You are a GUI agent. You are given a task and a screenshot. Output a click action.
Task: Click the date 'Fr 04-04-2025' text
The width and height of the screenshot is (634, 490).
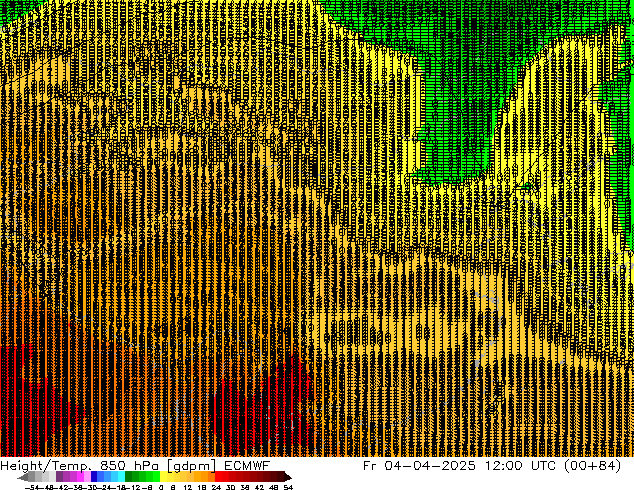tap(419, 465)
